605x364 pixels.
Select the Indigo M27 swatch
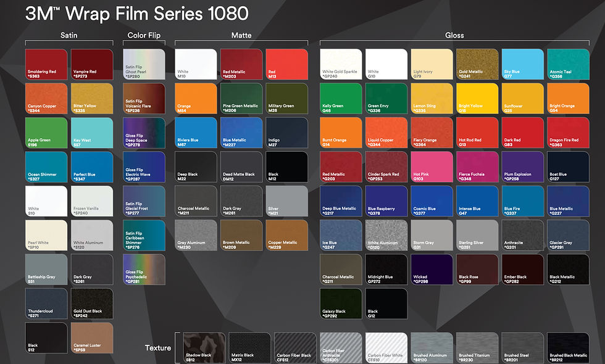click(287, 133)
